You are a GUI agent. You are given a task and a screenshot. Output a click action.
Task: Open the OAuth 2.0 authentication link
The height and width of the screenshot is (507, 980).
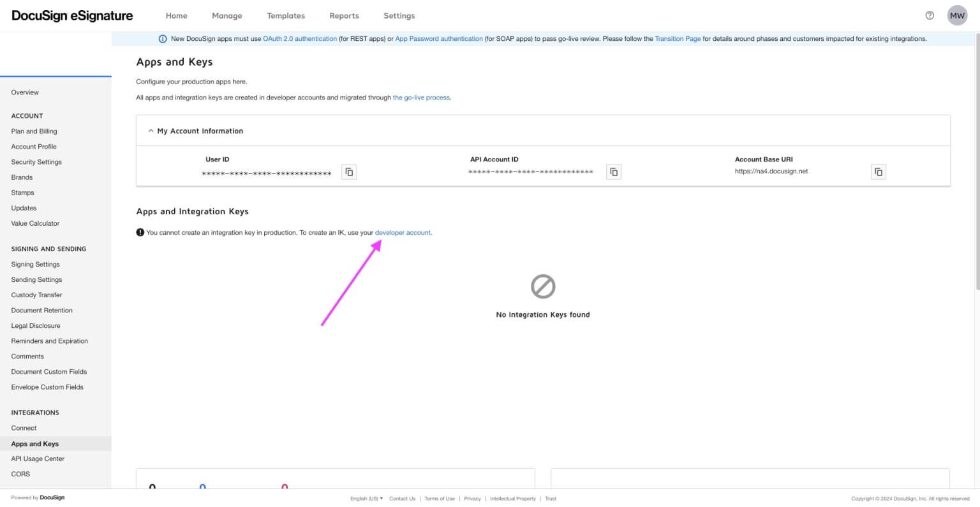point(300,39)
